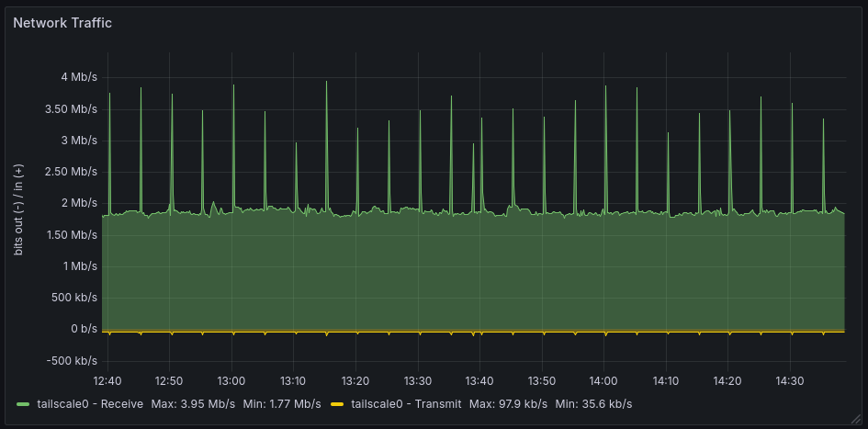Click green color swatch for Receive series
Viewport: 868px width, 429px height.
[x=23, y=404]
